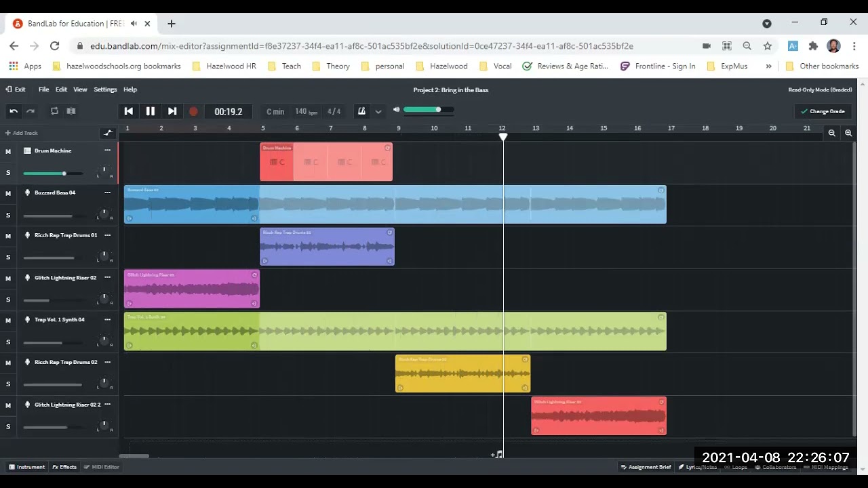Open the Ricch Rap Trap Drums 01 track options
The height and width of the screenshot is (488, 868).
click(107, 235)
